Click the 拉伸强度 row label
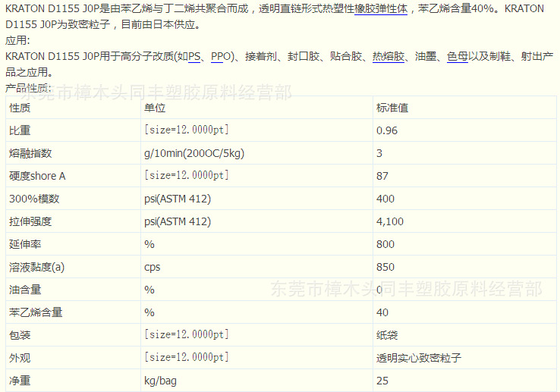 [30, 221]
